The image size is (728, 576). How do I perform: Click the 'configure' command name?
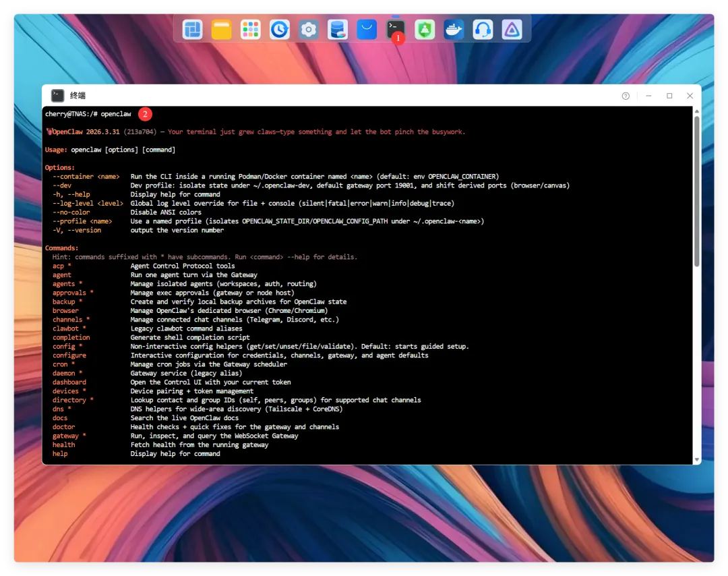point(69,355)
